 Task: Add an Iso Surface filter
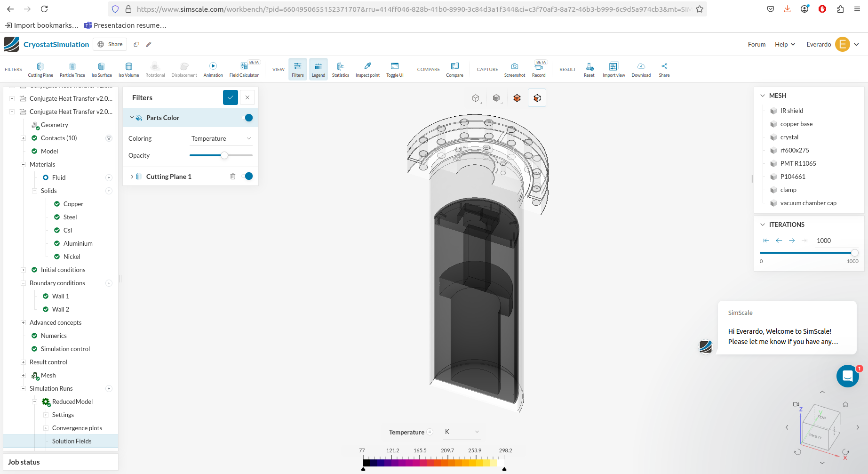click(101, 69)
